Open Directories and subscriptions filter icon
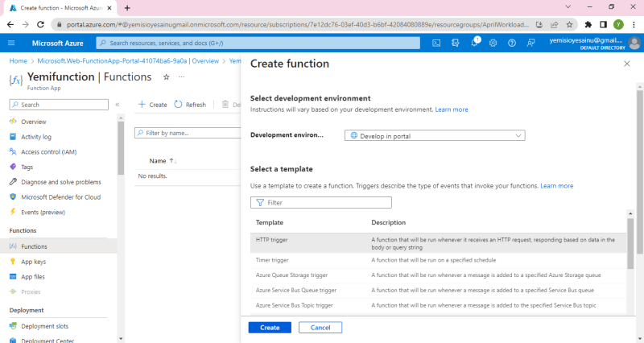The width and height of the screenshot is (644, 343). [455, 43]
